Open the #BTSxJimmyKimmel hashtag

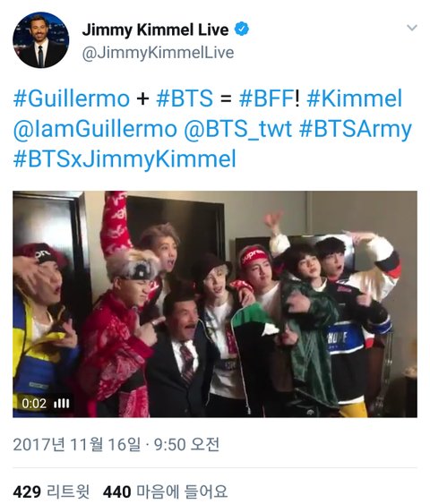pos(125,159)
